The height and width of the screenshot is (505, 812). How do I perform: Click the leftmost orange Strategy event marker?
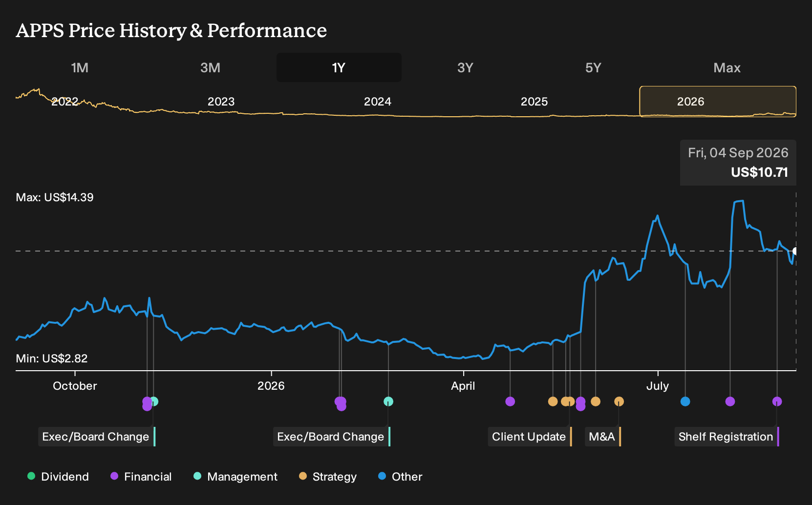[x=553, y=401]
